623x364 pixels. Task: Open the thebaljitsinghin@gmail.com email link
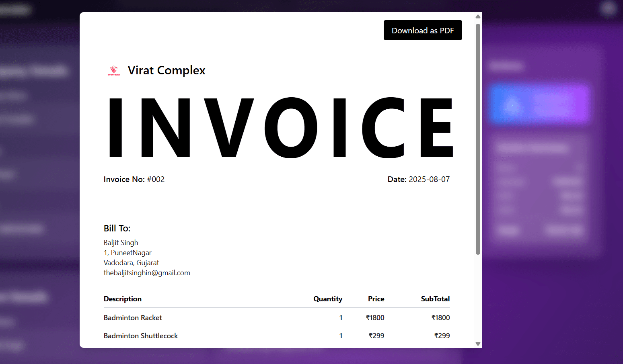point(147,272)
